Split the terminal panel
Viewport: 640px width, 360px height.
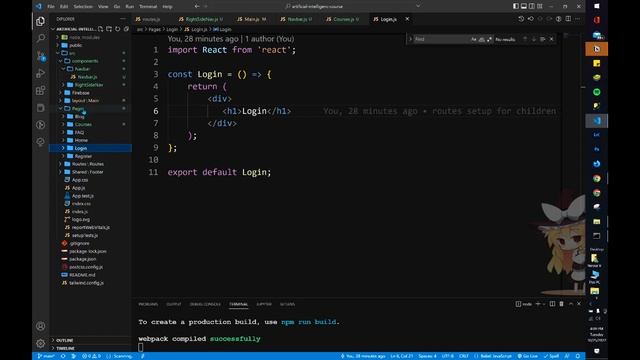[552, 304]
